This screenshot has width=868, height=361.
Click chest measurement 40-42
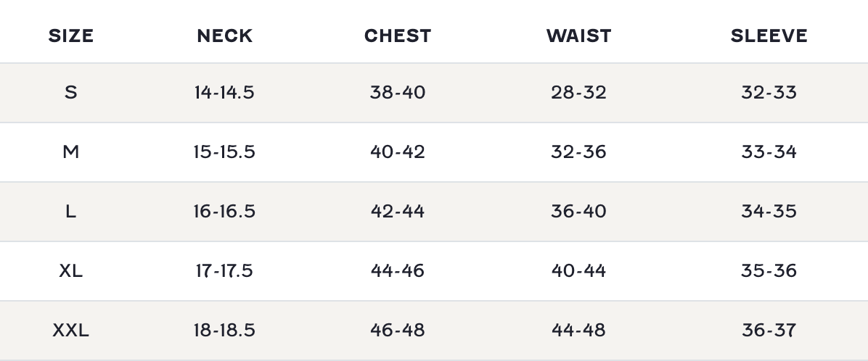398,152
